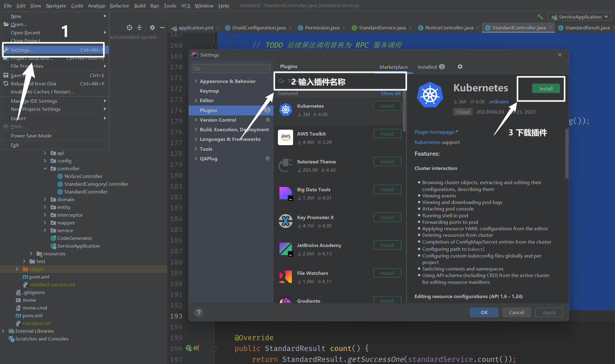Choose Invalidate Caches / Restart... menu item
Viewport: 615px width, 364px height.
pyautogui.click(x=55, y=92)
